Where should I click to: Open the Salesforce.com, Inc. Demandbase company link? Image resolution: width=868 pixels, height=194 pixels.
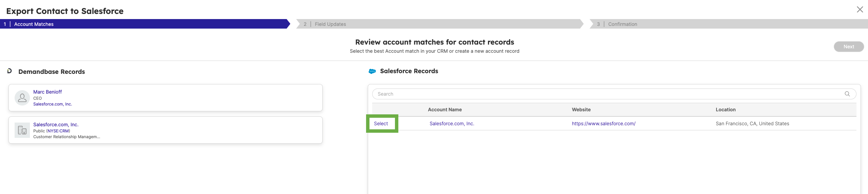click(56, 125)
